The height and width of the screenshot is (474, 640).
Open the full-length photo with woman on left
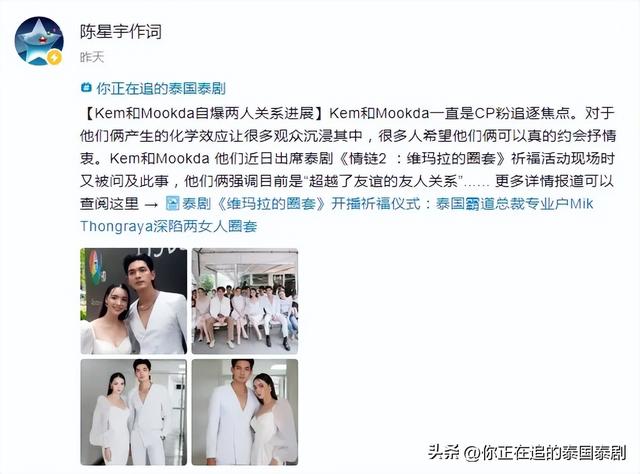click(x=133, y=412)
